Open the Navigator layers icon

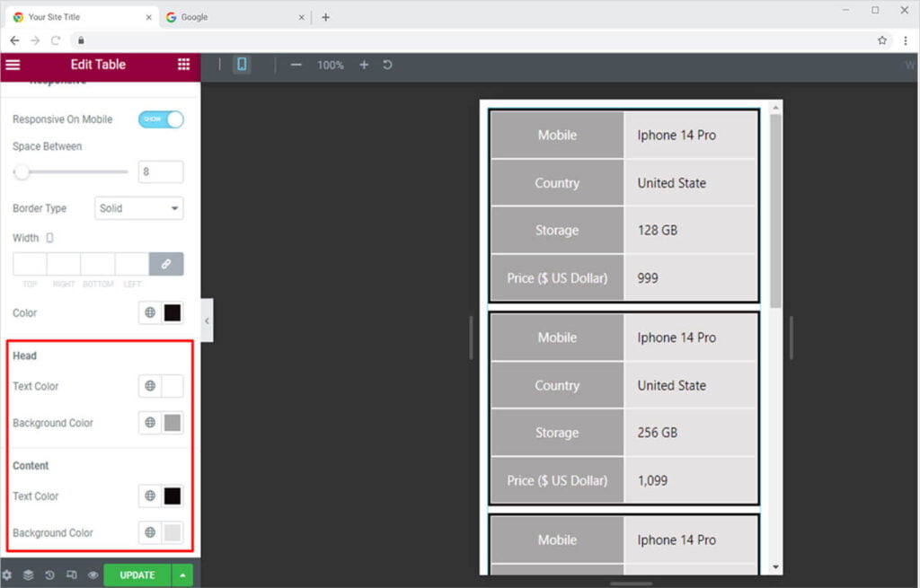(x=28, y=575)
